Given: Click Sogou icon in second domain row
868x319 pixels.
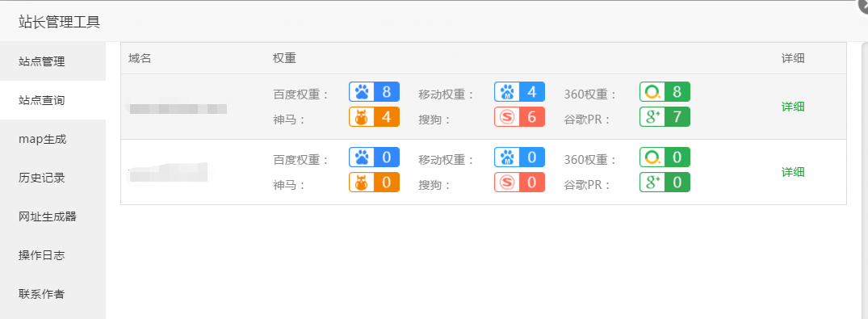Looking at the screenshot, I should [507, 183].
